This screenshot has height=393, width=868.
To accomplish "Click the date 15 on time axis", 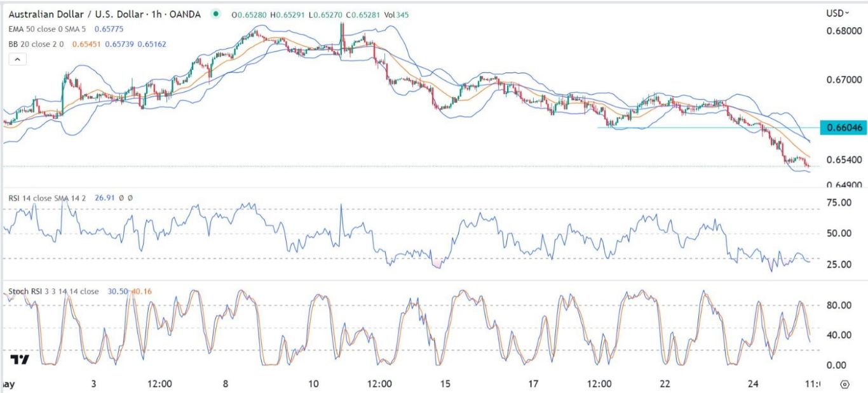I will coord(445,384).
